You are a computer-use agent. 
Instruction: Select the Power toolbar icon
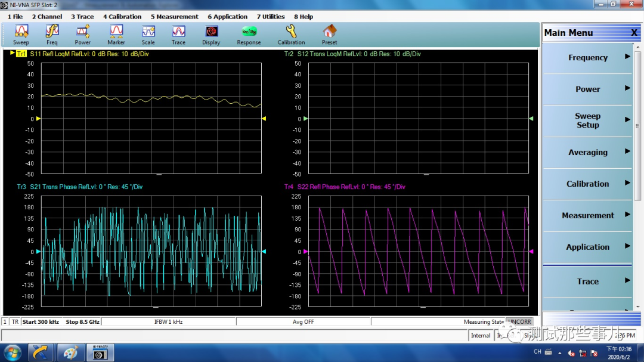click(x=82, y=35)
